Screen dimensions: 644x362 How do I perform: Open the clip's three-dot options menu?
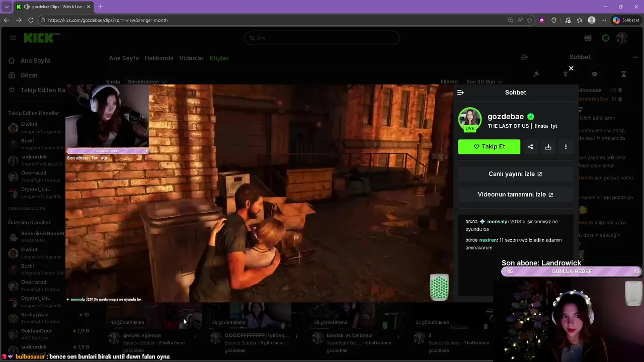[x=566, y=147]
